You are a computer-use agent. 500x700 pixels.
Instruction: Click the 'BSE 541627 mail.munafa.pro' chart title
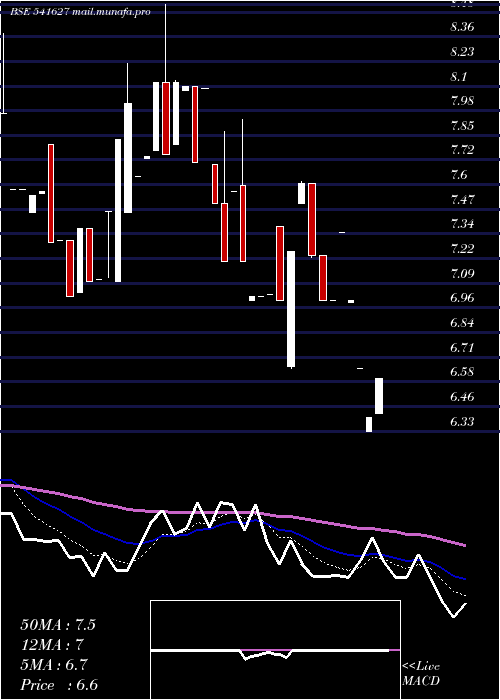tap(80, 12)
